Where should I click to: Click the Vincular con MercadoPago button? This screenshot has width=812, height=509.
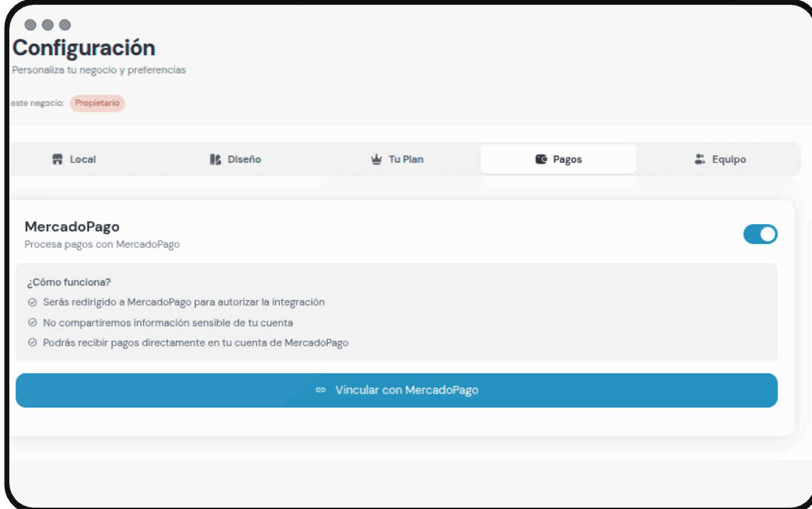tap(396, 390)
